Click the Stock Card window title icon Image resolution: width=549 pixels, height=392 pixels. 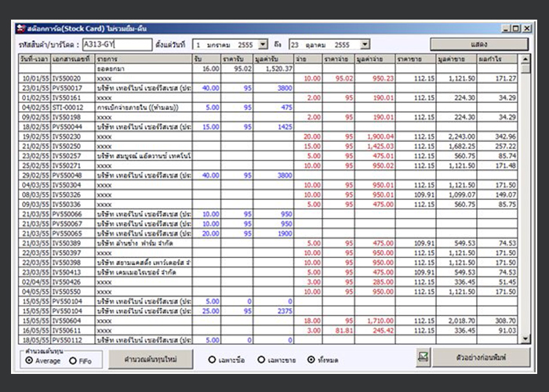pos(21,28)
